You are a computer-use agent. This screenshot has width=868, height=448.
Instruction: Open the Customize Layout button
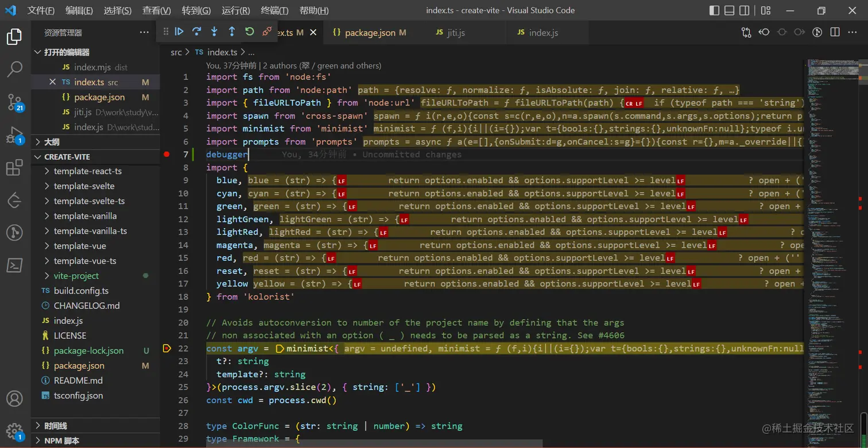click(765, 10)
